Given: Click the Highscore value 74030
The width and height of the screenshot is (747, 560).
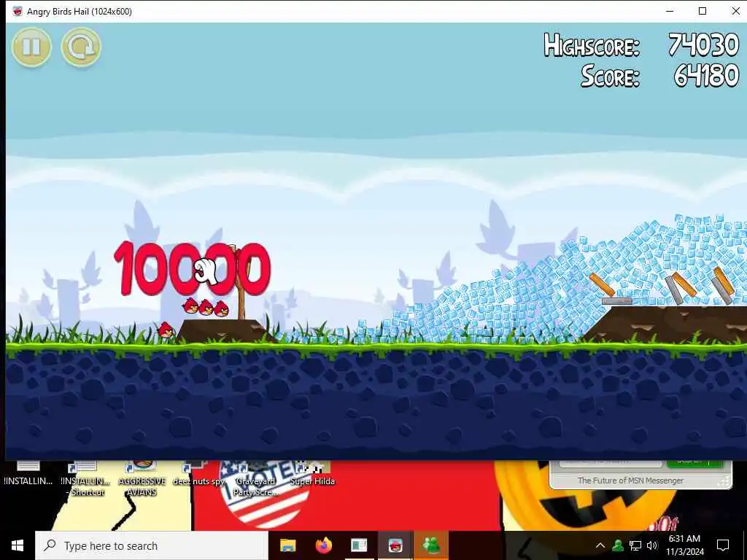Looking at the screenshot, I should [703, 44].
